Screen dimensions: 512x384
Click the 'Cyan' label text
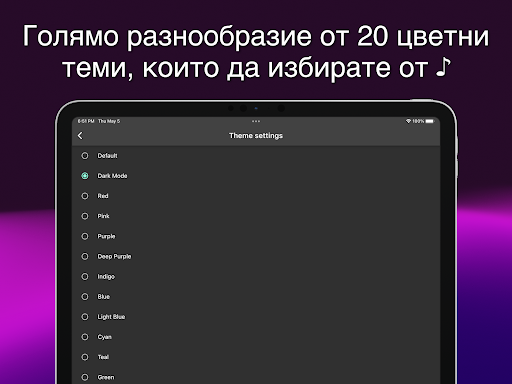tap(104, 337)
